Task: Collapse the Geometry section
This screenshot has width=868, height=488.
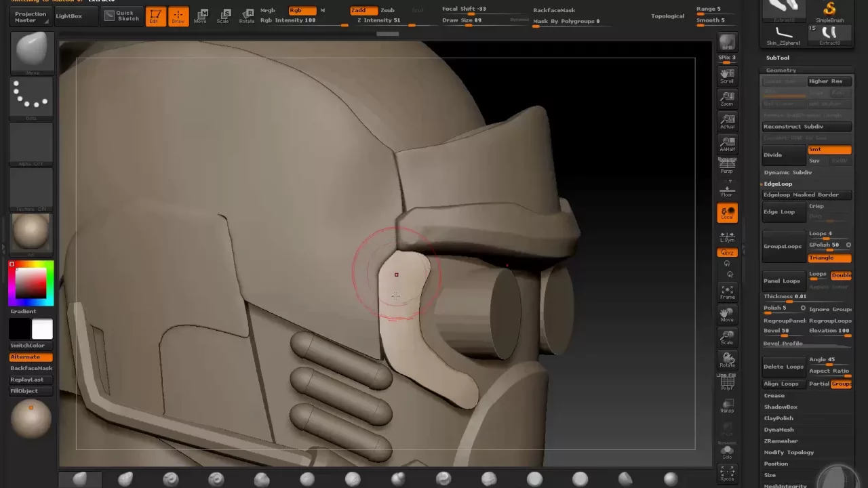Action: point(781,70)
